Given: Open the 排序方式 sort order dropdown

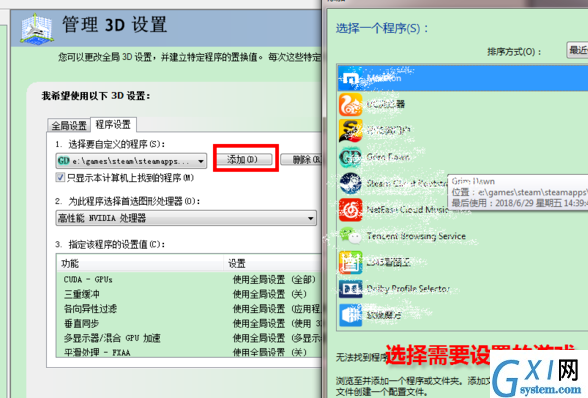Looking at the screenshot, I should point(577,50).
